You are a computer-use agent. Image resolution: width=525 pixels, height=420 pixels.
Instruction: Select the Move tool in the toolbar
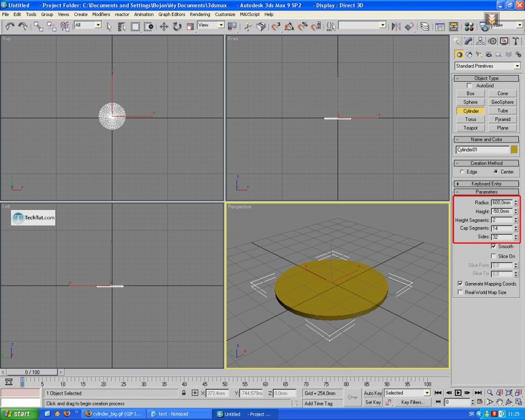coord(164,27)
